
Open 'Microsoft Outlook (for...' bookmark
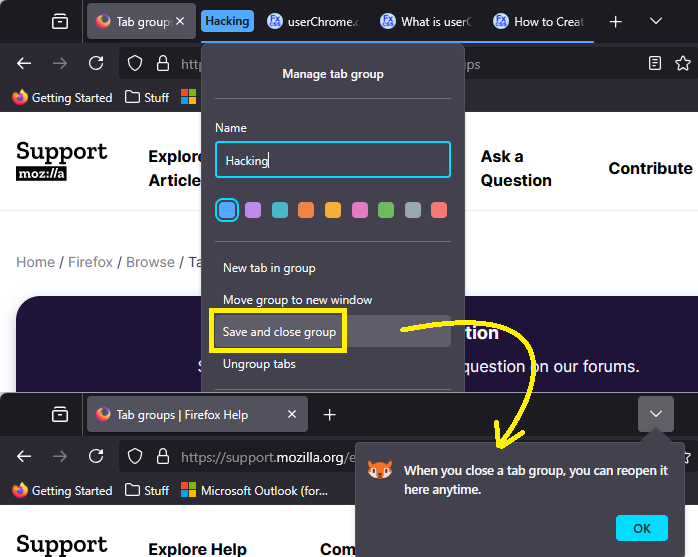tap(255, 491)
